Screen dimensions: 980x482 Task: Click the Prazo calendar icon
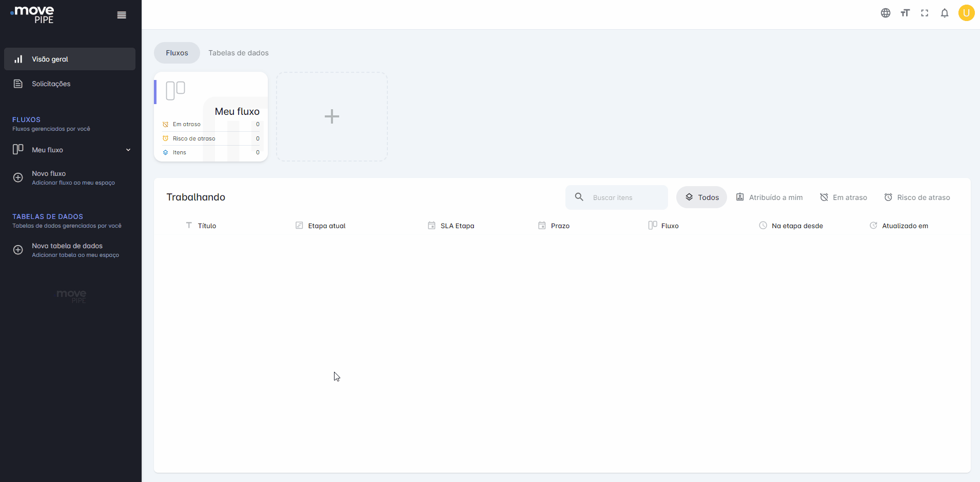click(542, 225)
